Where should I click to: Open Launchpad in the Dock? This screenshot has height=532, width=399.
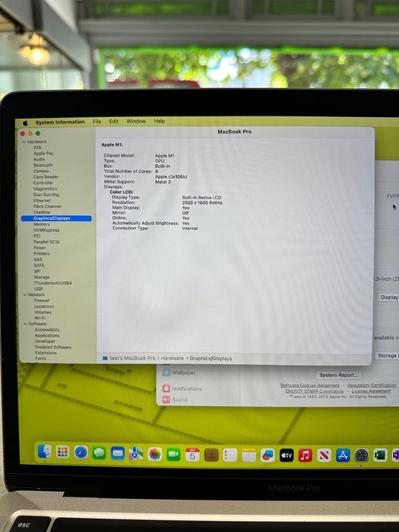(63, 452)
